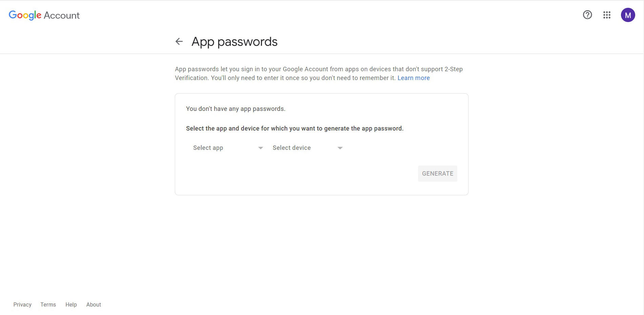The image size is (644, 315).
Task: Open the Privacy footer link
Action: tap(22, 304)
